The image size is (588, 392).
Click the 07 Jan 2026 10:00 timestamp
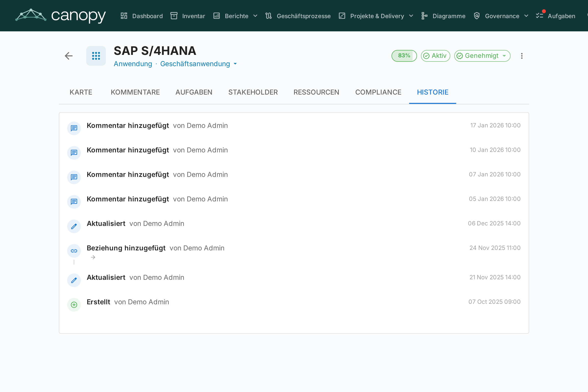[x=494, y=174]
